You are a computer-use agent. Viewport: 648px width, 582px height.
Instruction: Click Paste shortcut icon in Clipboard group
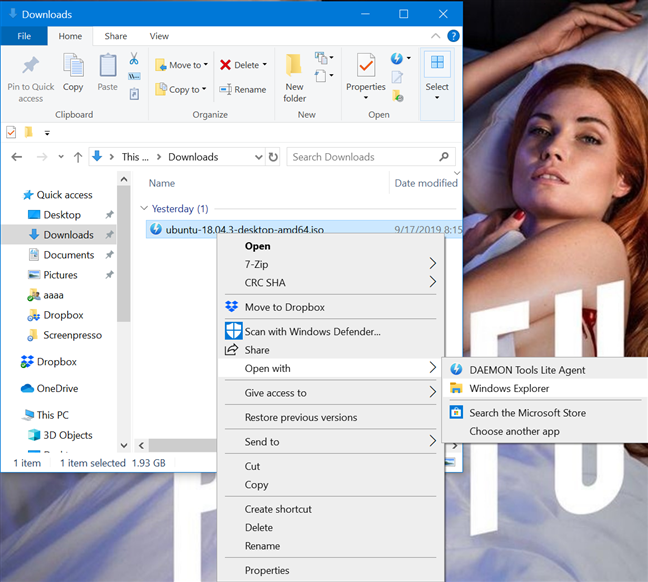pos(134,94)
